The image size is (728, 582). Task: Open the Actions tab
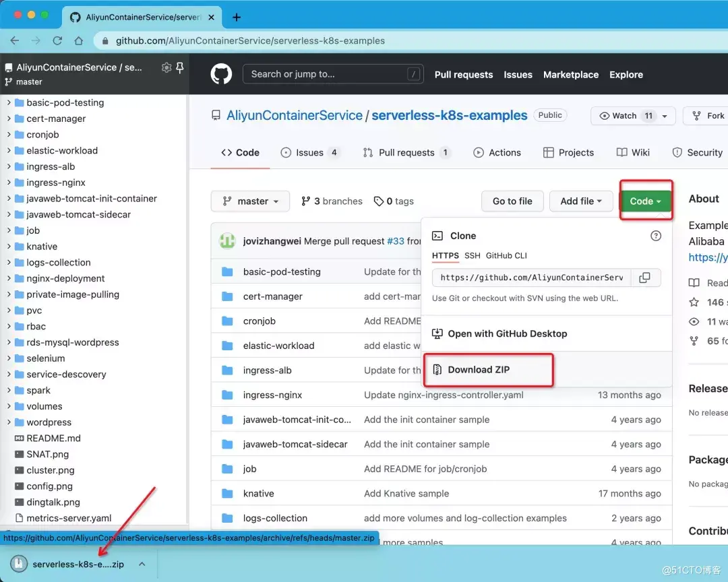[x=497, y=153]
